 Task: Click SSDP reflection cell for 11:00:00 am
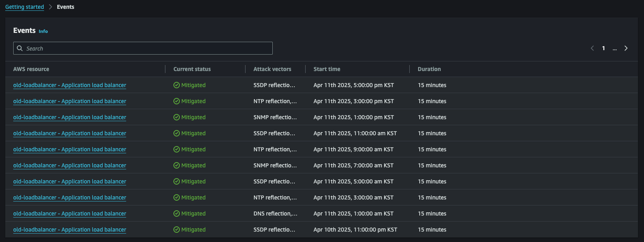274,133
